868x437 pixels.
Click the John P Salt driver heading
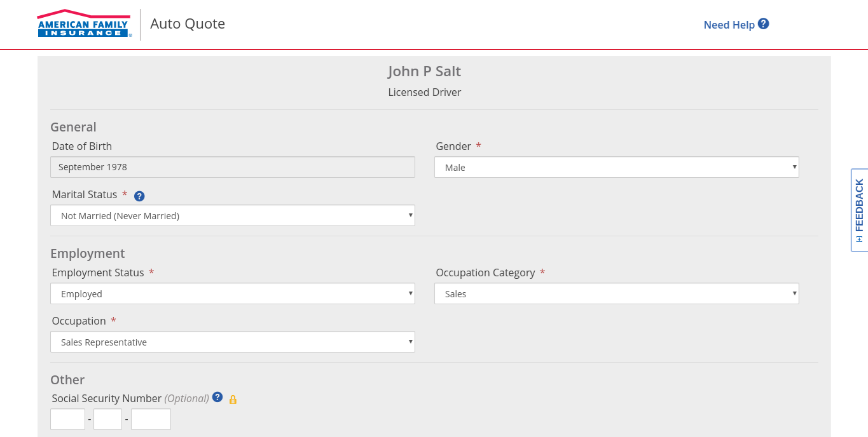(424, 71)
